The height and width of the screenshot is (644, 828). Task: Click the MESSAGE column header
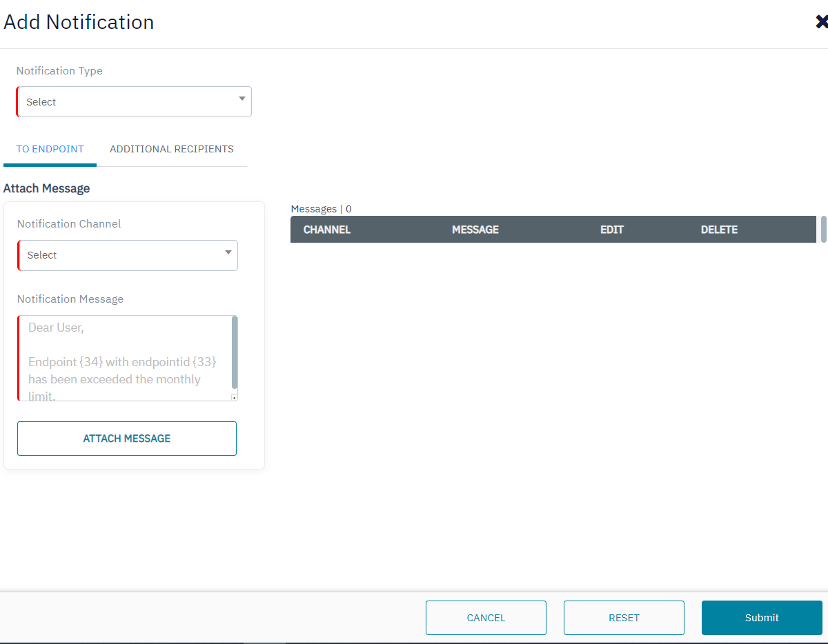(x=475, y=230)
